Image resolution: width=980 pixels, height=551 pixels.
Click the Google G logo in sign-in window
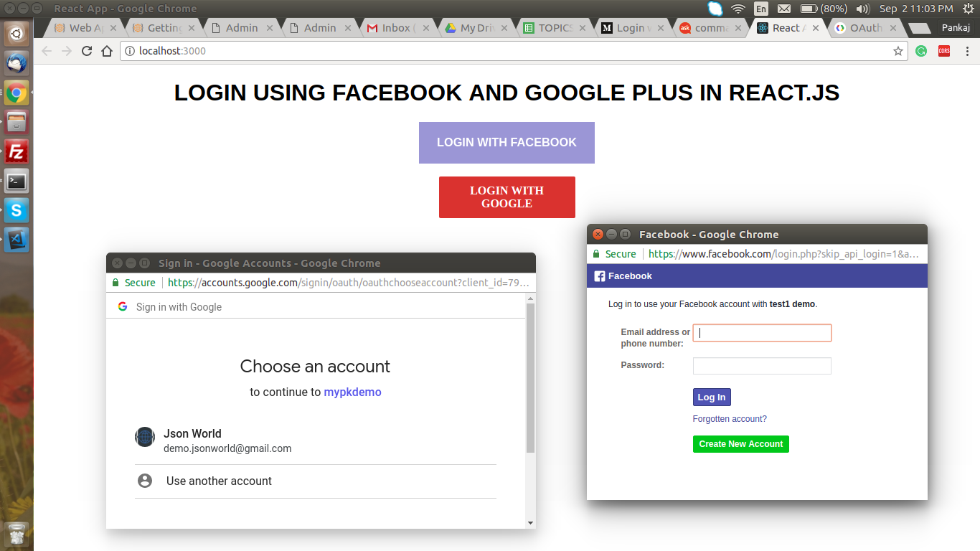click(x=123, y=306)
